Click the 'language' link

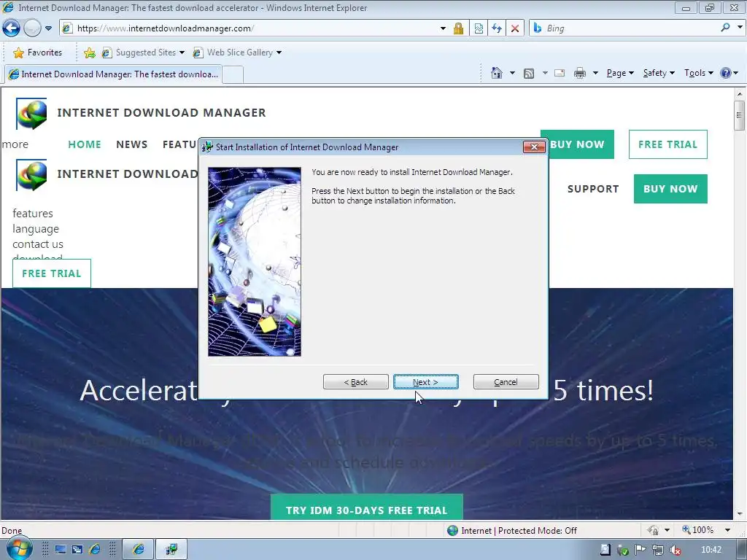(x=36, y=228)
